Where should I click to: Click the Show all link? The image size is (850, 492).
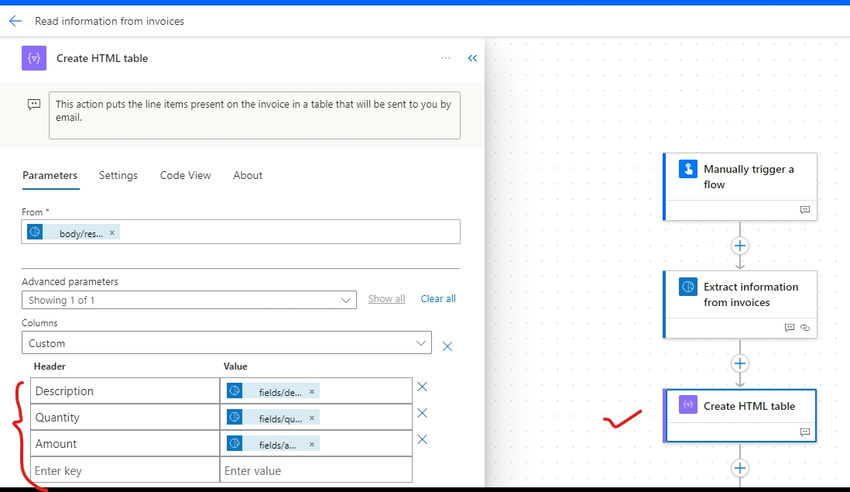pos(387,299)
